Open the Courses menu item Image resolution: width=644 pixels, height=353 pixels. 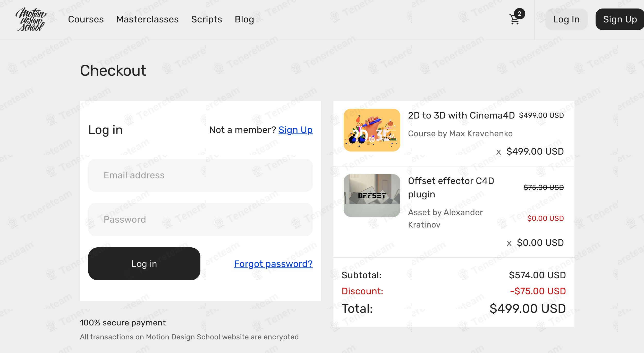[x=86, y=19]
